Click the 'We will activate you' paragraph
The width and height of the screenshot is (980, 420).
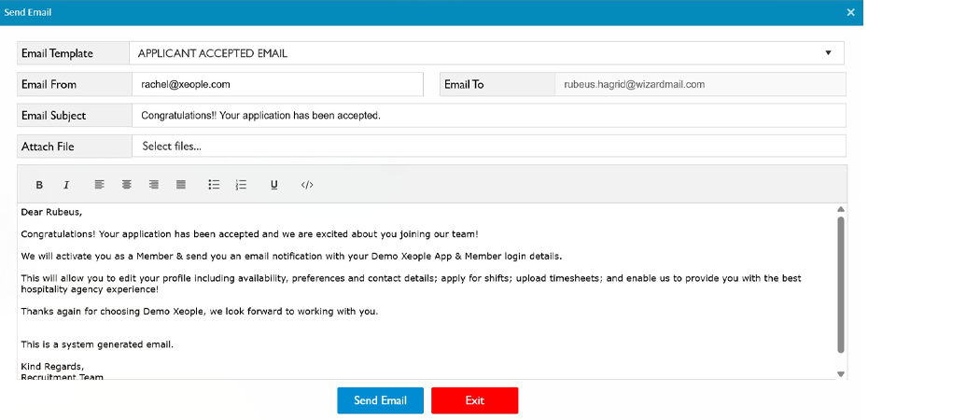click(x=292, y=257)
